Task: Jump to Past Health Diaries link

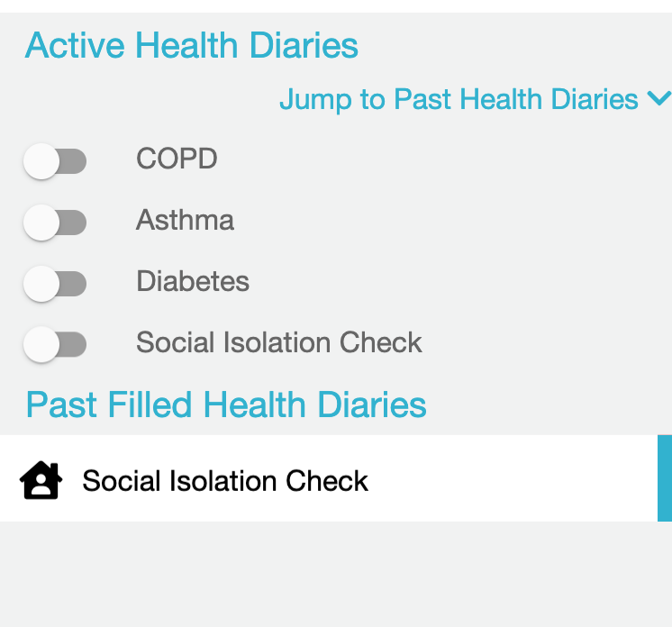Action: [x=459, y=99]
